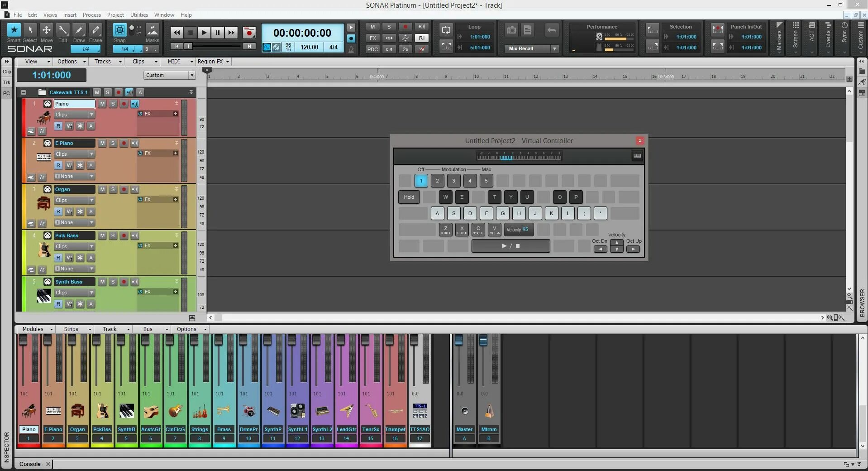Click the Oct Up arrow button
Image resolution: width=868 pixels, height=471 pixels.
[633, 249]
